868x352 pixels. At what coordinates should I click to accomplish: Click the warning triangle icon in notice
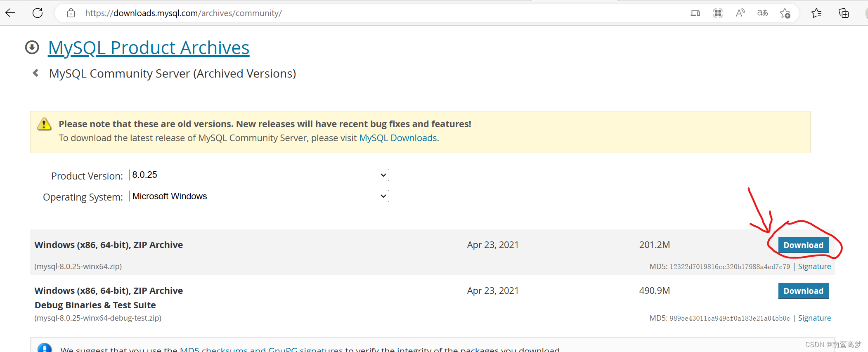tap(44, 124)
